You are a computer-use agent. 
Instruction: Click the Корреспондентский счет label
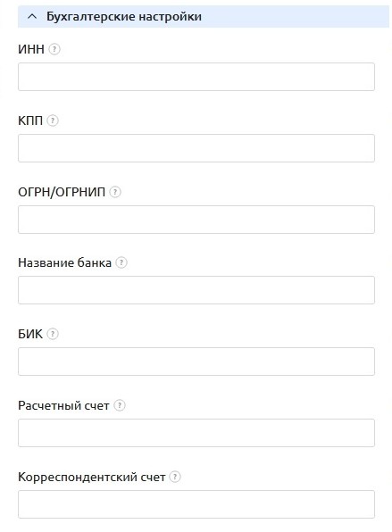point(92,477)
